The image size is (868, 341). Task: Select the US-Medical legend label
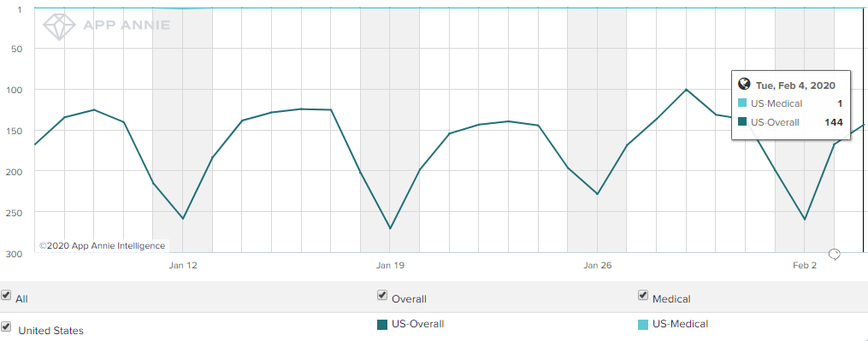[681, 324]
